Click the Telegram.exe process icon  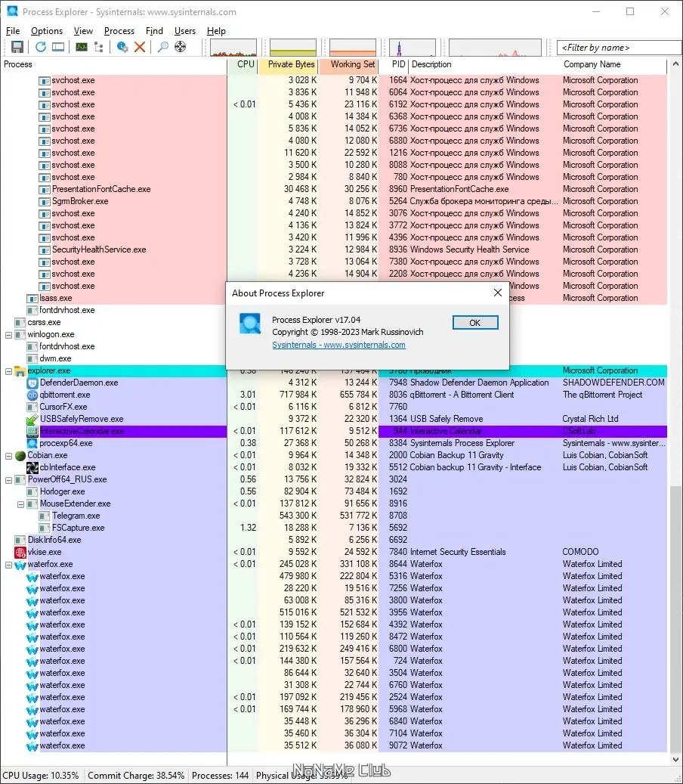click(x=45, y=516)
